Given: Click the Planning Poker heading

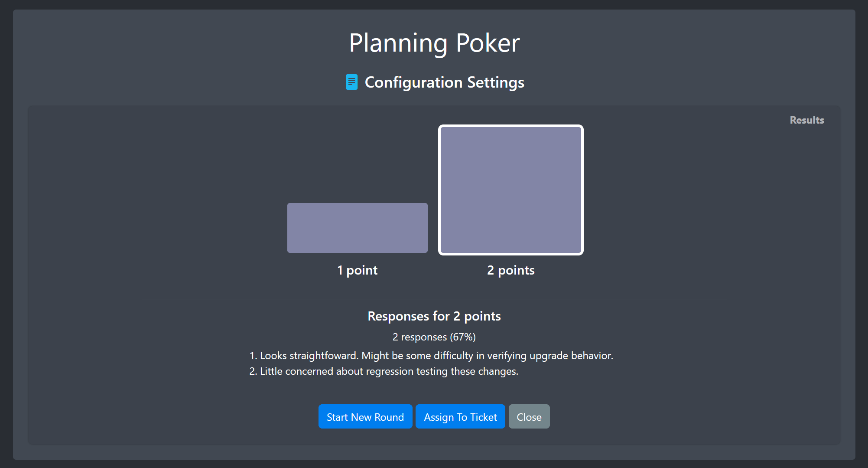Looking at the screenshot, I should tap(434, 43).
